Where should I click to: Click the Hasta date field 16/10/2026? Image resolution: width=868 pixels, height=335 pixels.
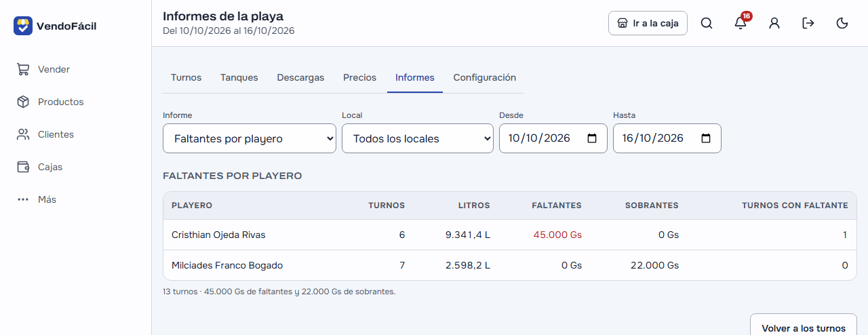[667, 138]
